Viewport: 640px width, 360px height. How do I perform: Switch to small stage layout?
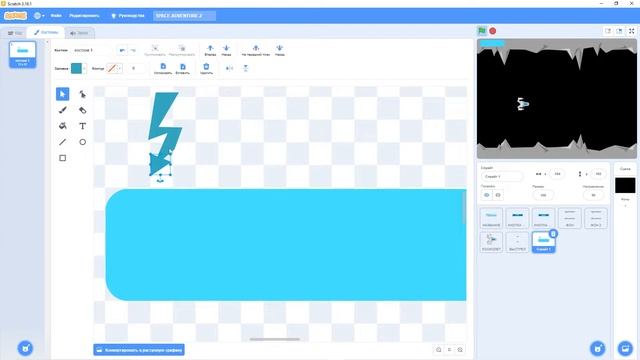pyautogui.click(x=608, y=31)
